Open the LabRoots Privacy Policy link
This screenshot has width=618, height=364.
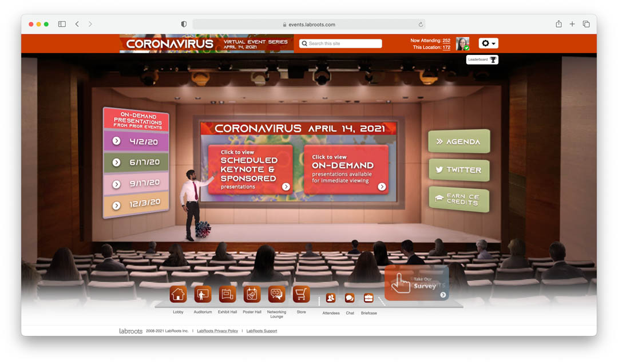point(217,331)
